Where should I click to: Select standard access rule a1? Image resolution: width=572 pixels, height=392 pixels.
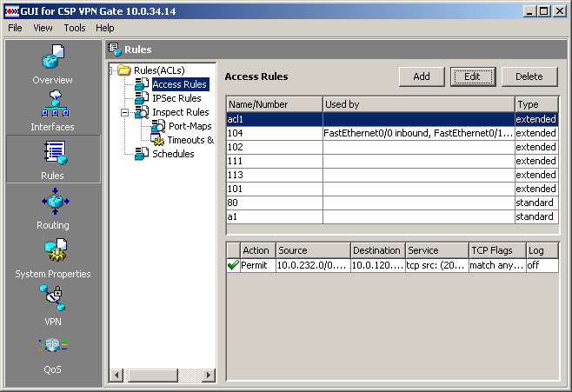click(392, 216)
